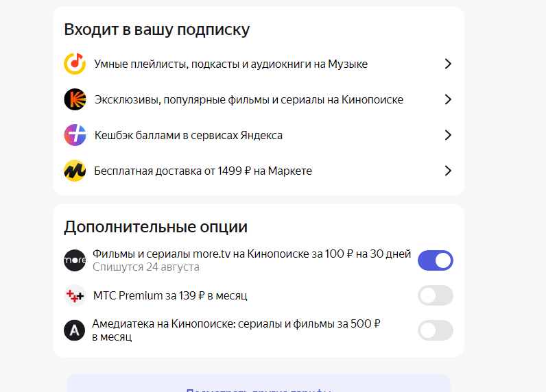
Task: Click 'Кешбэк баллами в сервисах Яндекса' text
Action: [x=189, y=135]
